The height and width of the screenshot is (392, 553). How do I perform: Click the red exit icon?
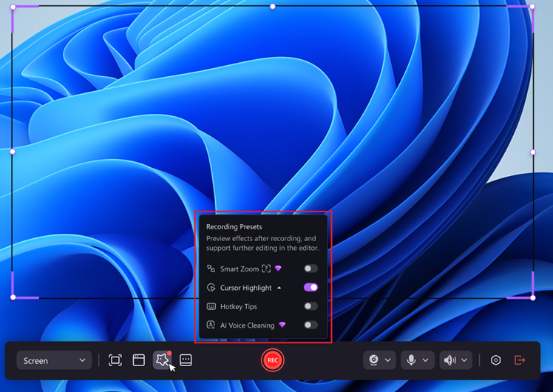(x=520, y=360)
